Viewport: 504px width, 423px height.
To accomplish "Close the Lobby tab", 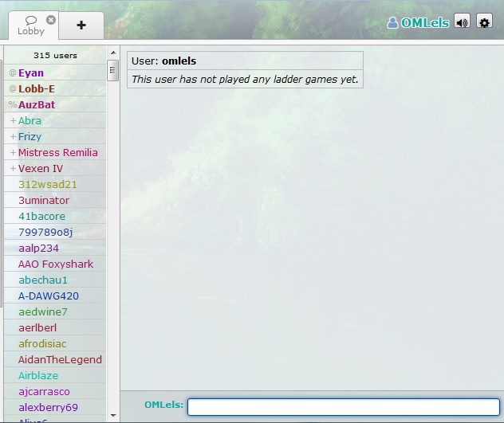I will (x=51, y=20).
